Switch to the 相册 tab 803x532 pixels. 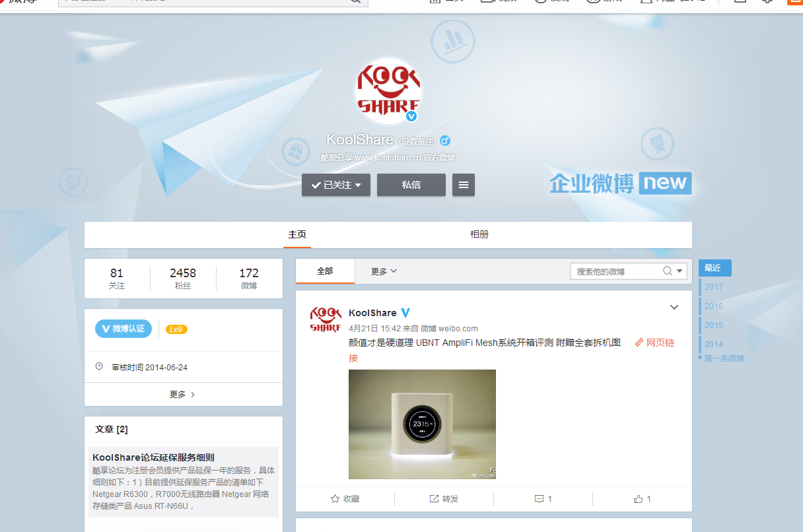[x=479, y=234]
